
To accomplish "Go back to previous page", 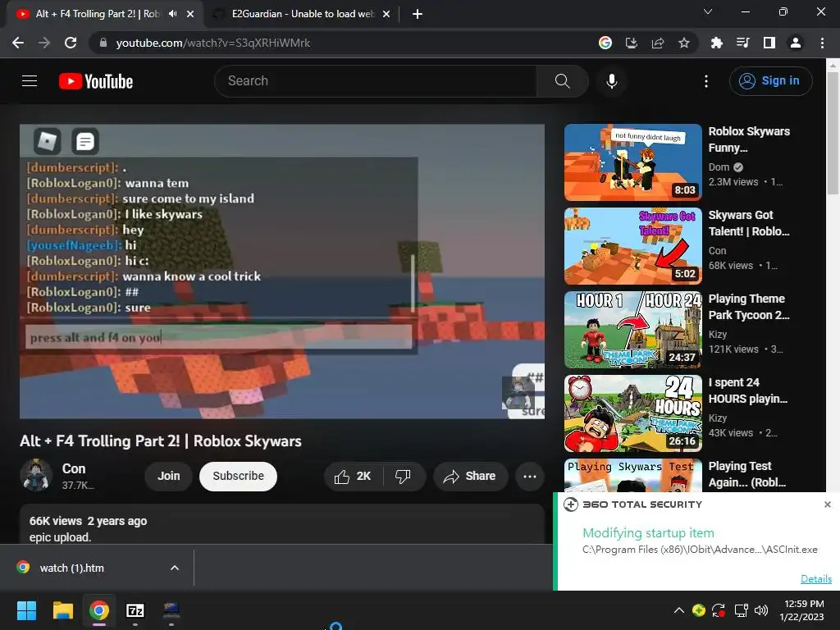I will [18, 43].
